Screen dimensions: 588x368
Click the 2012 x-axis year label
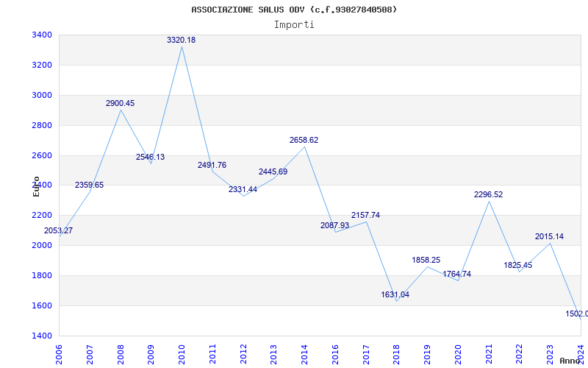(243, 355)
